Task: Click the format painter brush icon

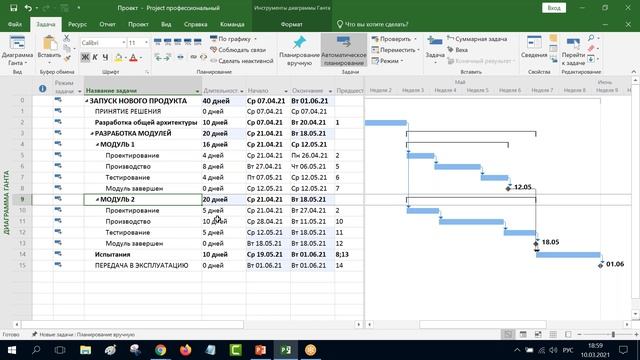Action: pyautogui.click(x=67, y=58)
